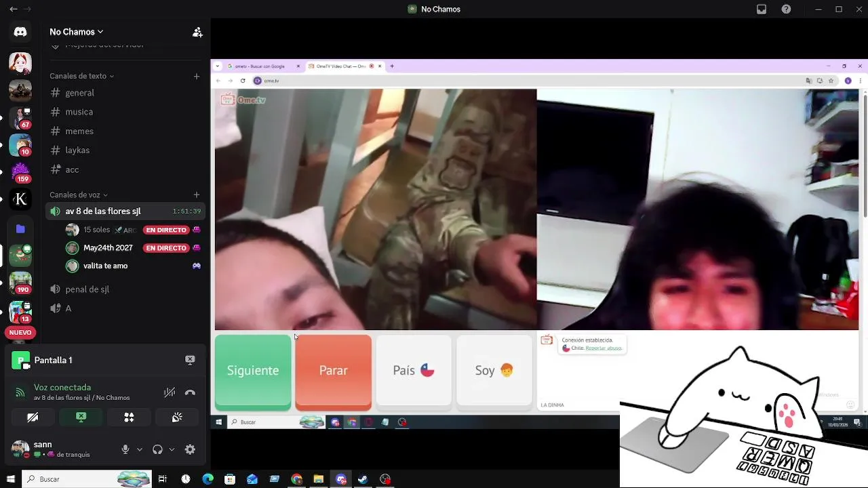Image resolution: width=868 pixels, height=488 pixels.
Task: Open the soundboard
Action: (177, 418)
